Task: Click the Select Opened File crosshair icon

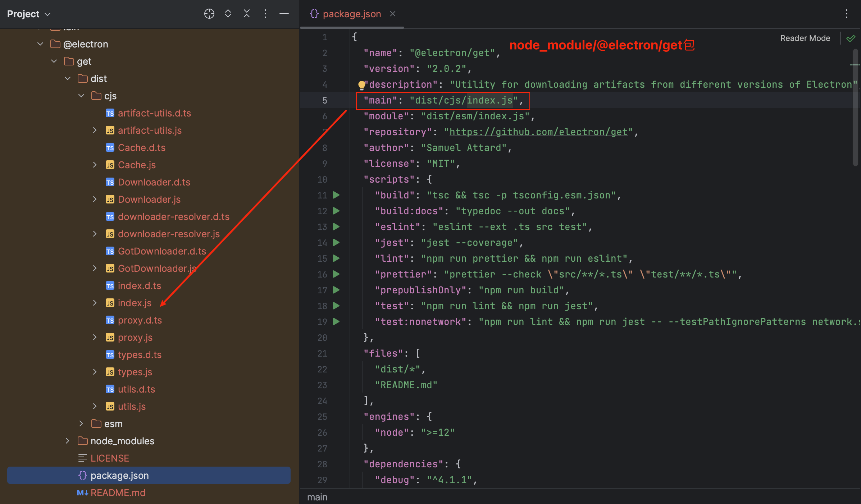Action: tap(209, 14)
